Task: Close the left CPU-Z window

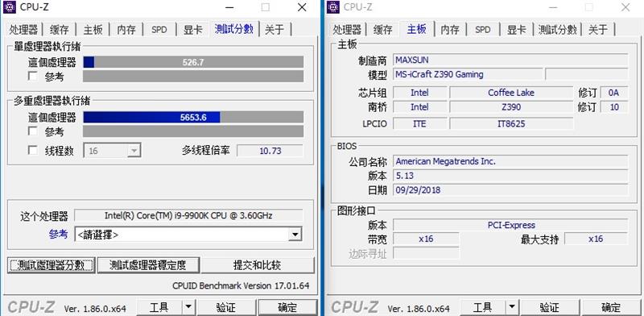Action: coord(302,7)
